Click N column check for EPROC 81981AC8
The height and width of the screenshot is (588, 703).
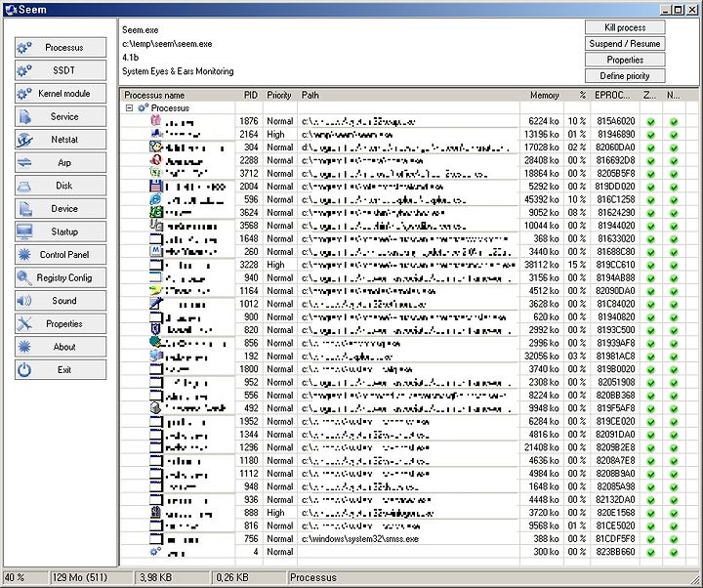coord(674,357)
